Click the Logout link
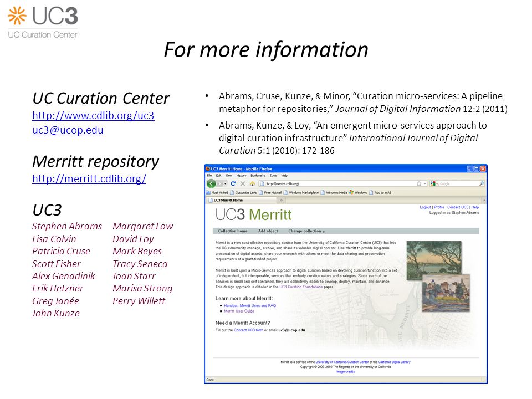The height and width of the screenshot is (399, 532). pos(425,207)
